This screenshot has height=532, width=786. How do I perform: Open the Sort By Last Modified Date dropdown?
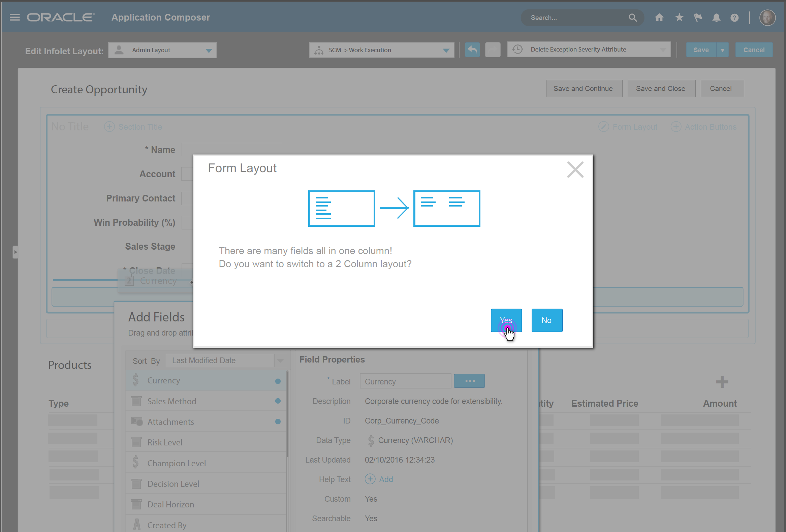point(280,361)
